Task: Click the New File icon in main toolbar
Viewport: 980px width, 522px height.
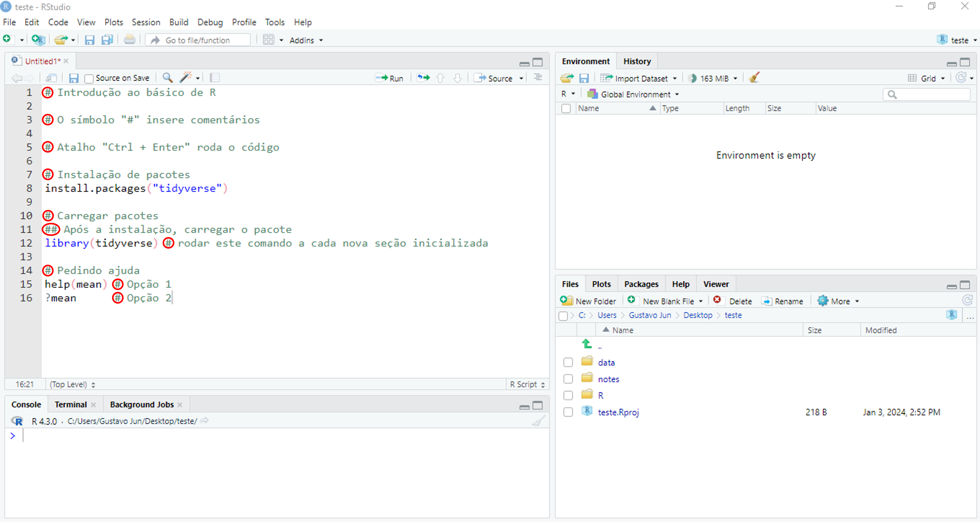Action: point(7,40)
